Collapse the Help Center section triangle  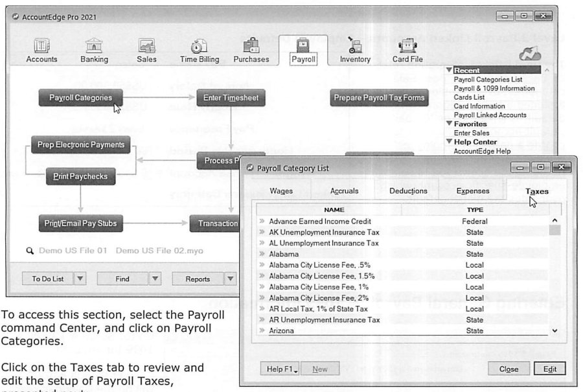coord(449,142)
